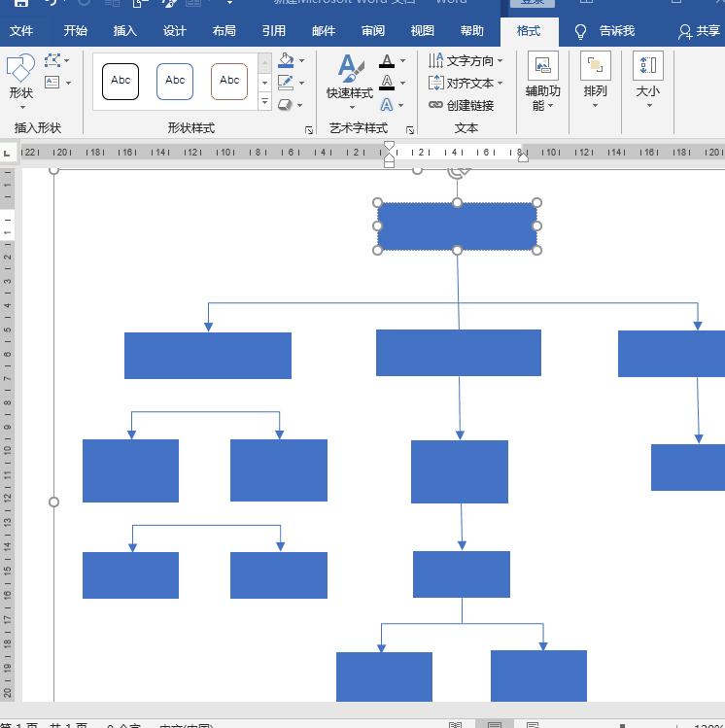
Task: Click the Text Effects glowing A icon
Action: tap(386, 105)
